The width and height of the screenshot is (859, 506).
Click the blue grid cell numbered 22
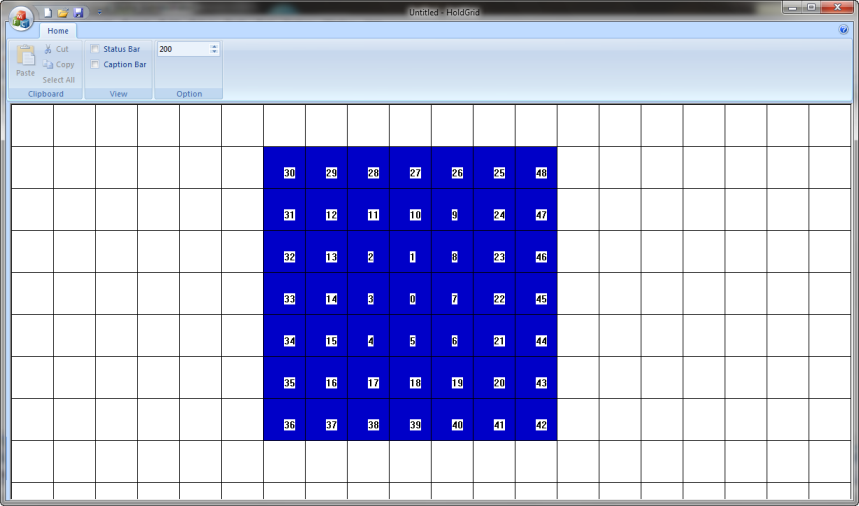(x=494, y=294)
